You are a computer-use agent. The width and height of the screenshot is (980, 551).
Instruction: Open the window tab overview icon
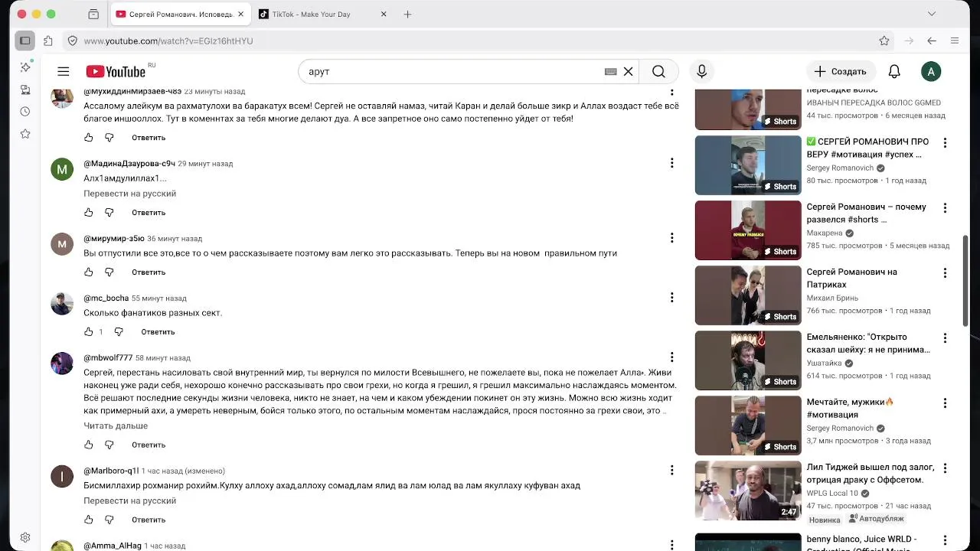point(93,14)
